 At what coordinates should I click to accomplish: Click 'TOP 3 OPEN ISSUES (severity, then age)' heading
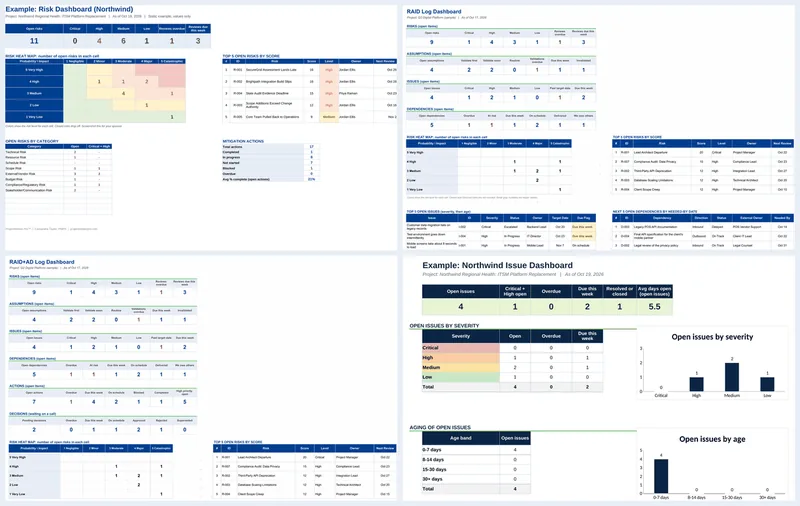click(438, 211)
